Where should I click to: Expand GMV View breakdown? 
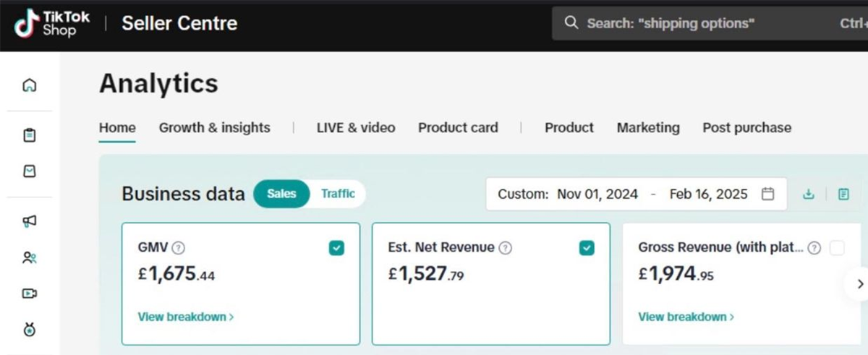pyautogui.click(x=185, y=317)
